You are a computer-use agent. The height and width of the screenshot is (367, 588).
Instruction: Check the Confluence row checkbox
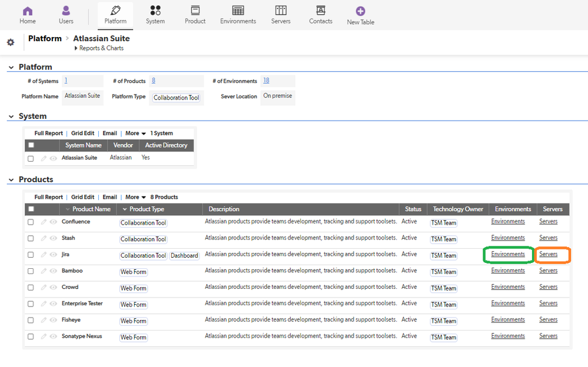point(31,222)
